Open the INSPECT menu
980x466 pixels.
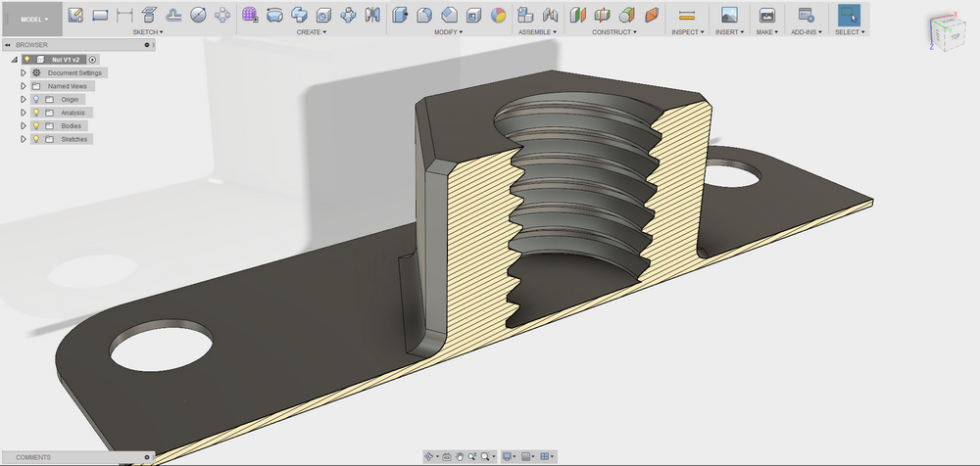point(688,32)
